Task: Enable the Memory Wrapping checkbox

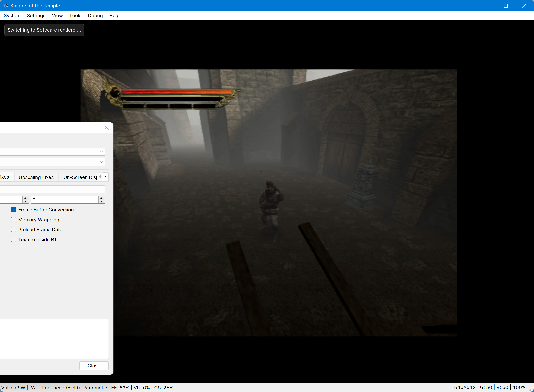Action: (x=13, y=220)
